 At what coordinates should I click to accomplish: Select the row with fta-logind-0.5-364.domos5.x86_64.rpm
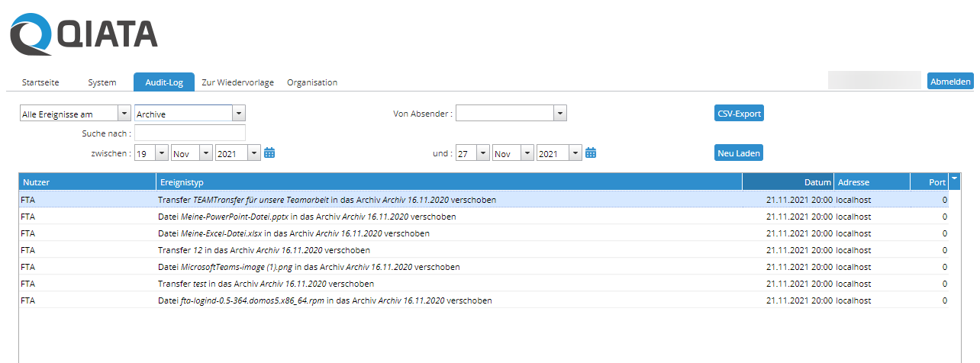(484, 300)
